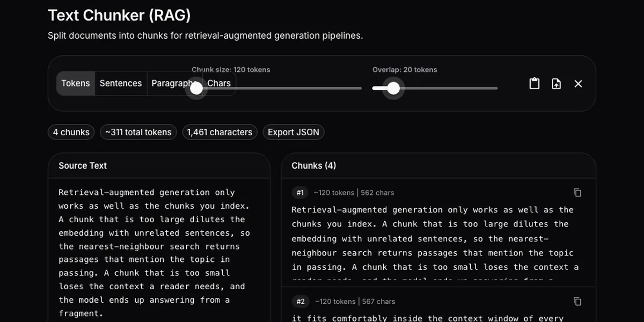Click the 'Chunk size: 120 tokens' label
Viewport: 644px width, 322px height.
point(231,70)
